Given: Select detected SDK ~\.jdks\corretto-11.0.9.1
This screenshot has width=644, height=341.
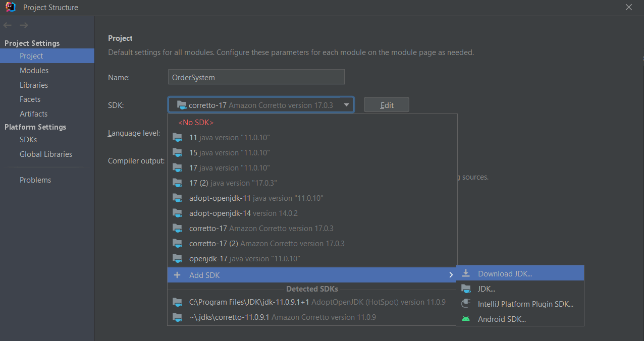Looking at the screenshot, I should pos(312,317).
